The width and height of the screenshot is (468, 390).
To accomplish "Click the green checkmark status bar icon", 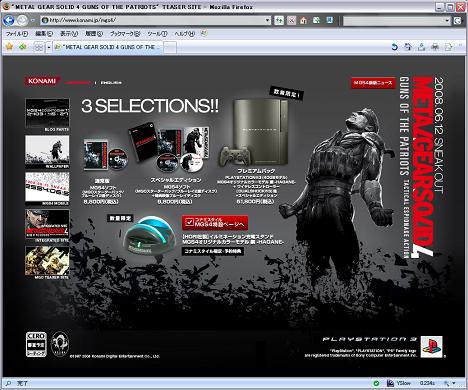I will 376,383.
